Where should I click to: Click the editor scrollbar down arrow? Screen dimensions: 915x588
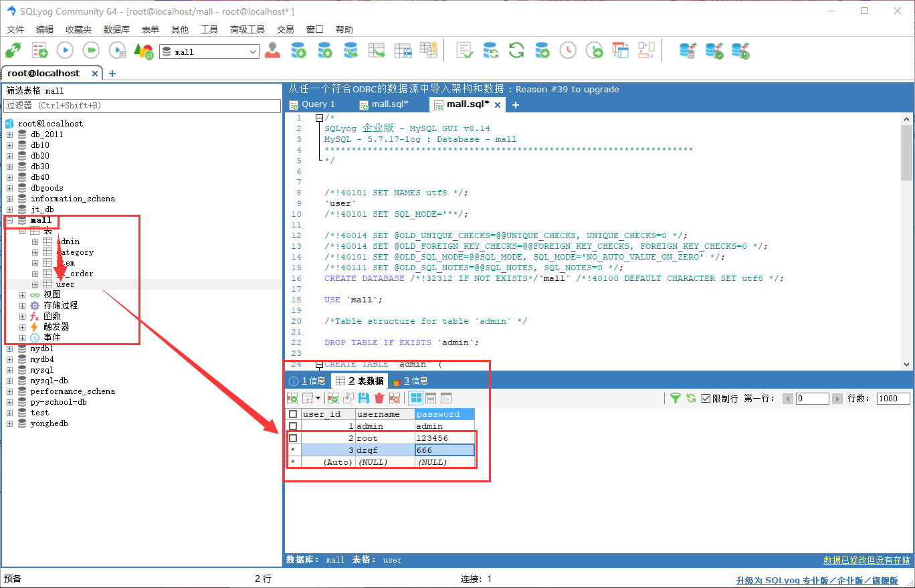pos(906,364)
